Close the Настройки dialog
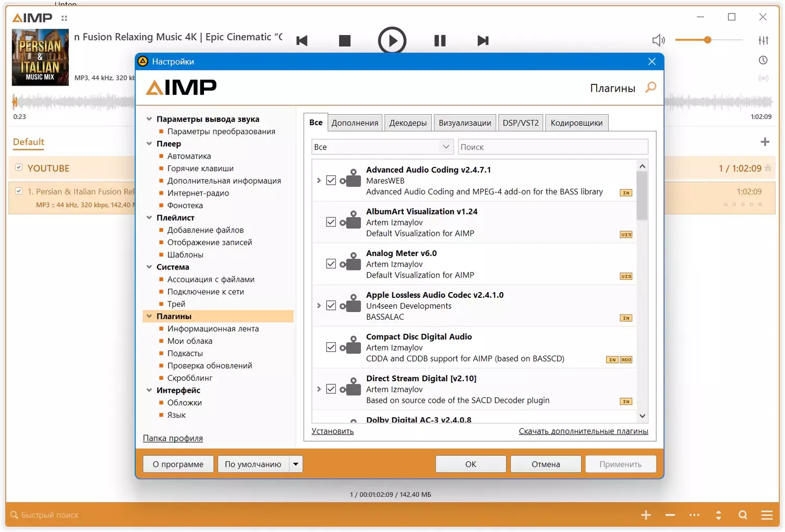The image size is (785, 532). point(652,62)
